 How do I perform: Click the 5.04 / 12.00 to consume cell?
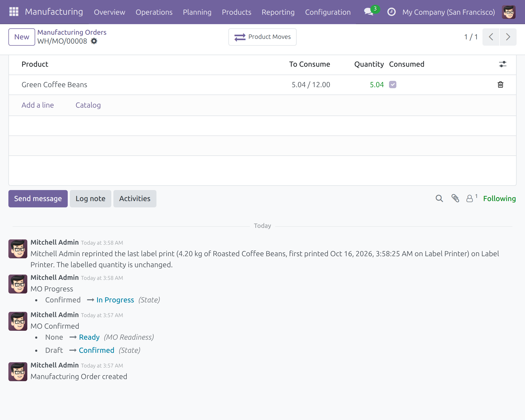[311, 85]
